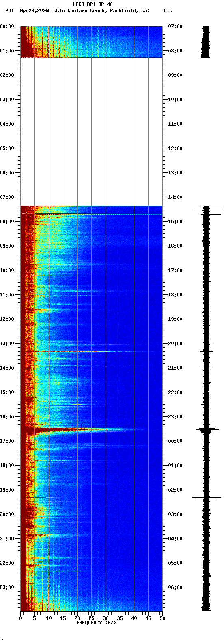Screen dimensions: 224x644
Task: Click the frequency axis tick '35'
Action: point(120,618)
